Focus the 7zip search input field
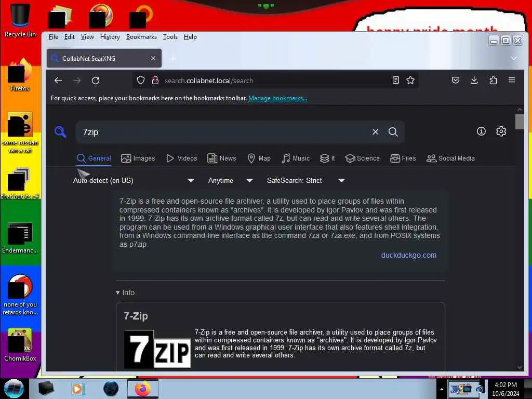 point(224,132)
